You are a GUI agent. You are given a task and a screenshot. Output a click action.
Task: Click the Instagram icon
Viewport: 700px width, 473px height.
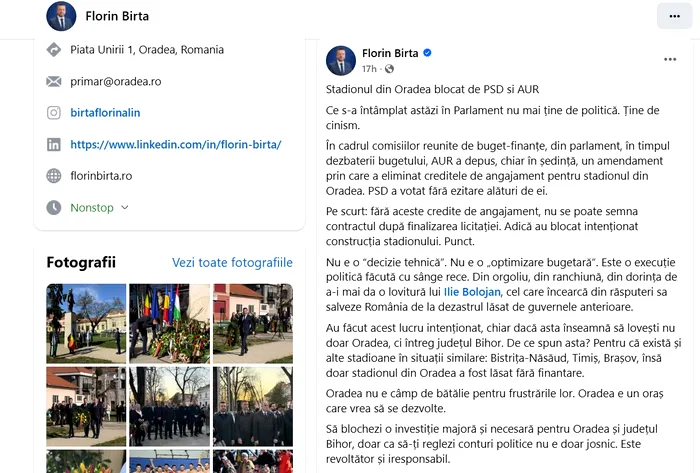[54, 112]
